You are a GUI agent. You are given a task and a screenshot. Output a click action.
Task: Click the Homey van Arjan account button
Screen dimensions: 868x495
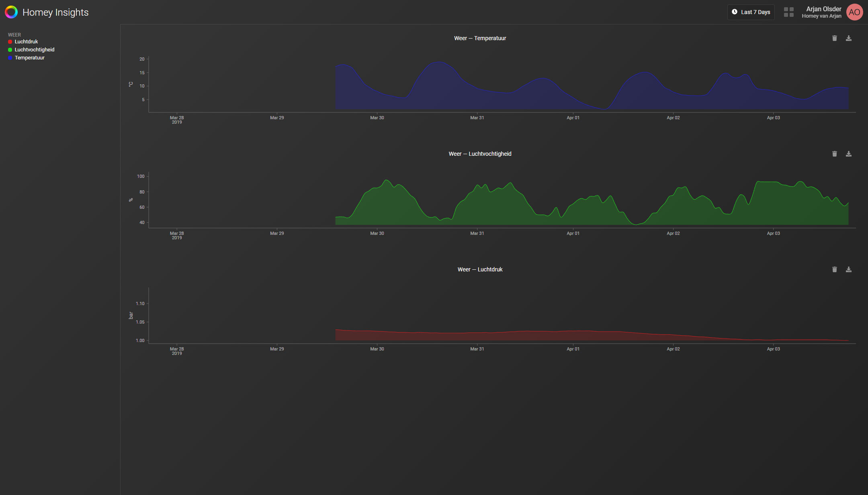coord(829,11)
